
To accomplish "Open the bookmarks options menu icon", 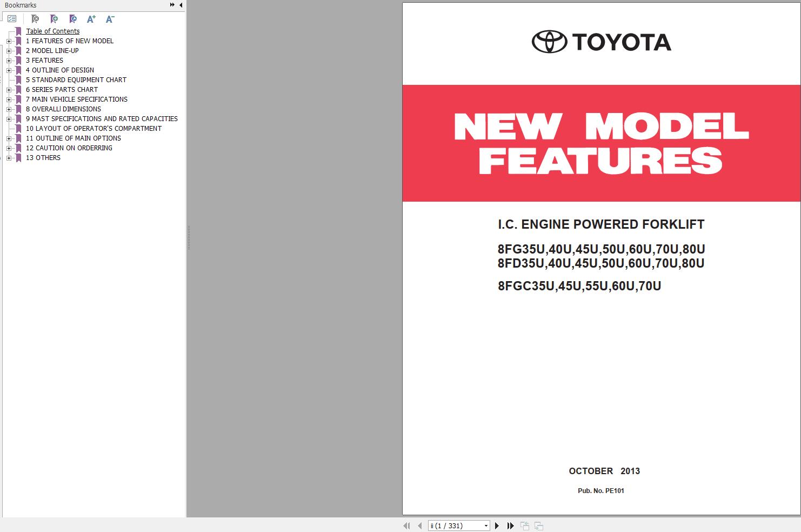I will (12, 19).
